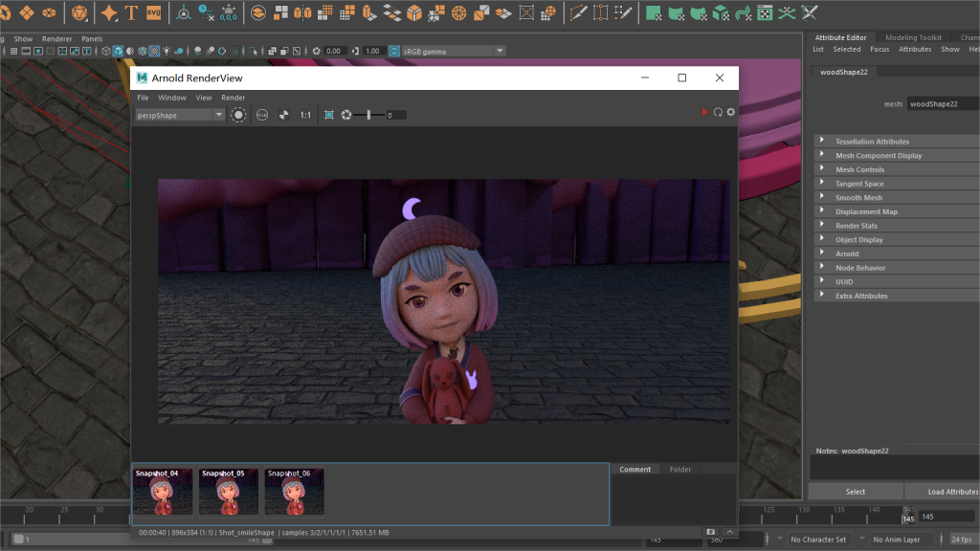Open the Renderer menu in viewport panel
Screen dimensions: 980x551
56,38
